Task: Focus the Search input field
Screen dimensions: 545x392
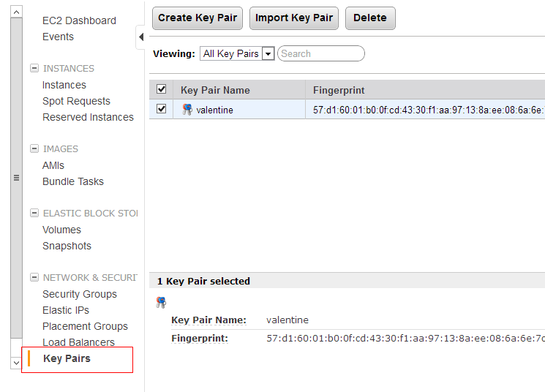Action: point(321,53)
